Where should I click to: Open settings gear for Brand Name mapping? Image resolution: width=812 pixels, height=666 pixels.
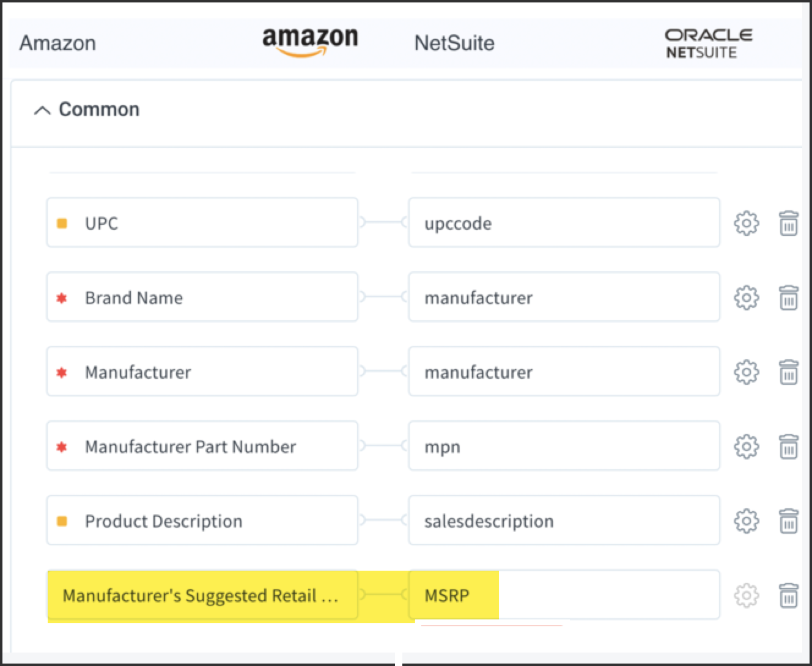(x=746, y=298)
